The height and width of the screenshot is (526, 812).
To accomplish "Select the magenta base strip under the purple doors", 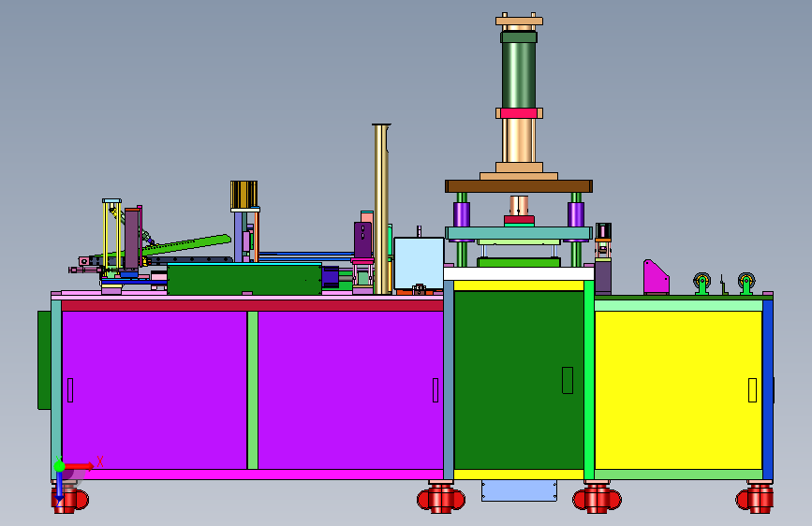I will pos(252,475).
